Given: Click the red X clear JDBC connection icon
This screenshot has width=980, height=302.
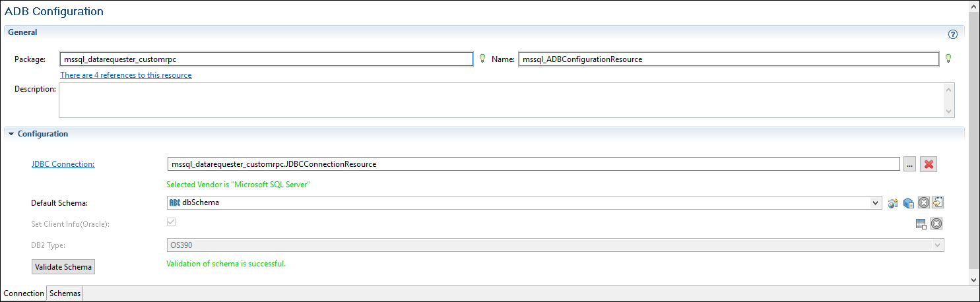Looking at the screenshot, I should (x=929, y=164).
